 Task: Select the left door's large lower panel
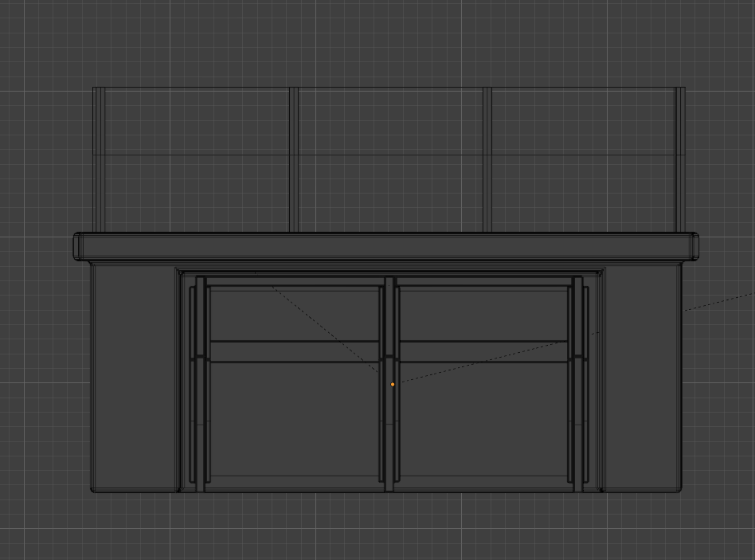(x=295, y=419)
